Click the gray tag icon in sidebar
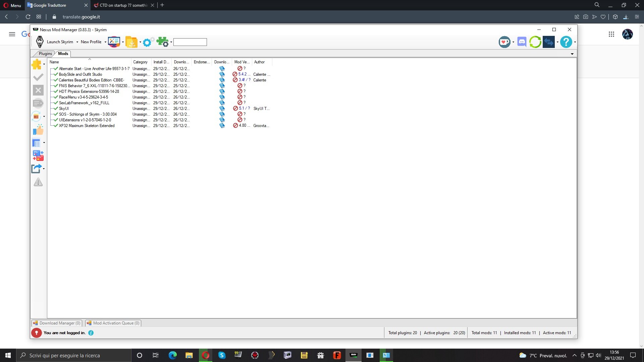This screenshot has width=644, height=362. click(38, 103)
